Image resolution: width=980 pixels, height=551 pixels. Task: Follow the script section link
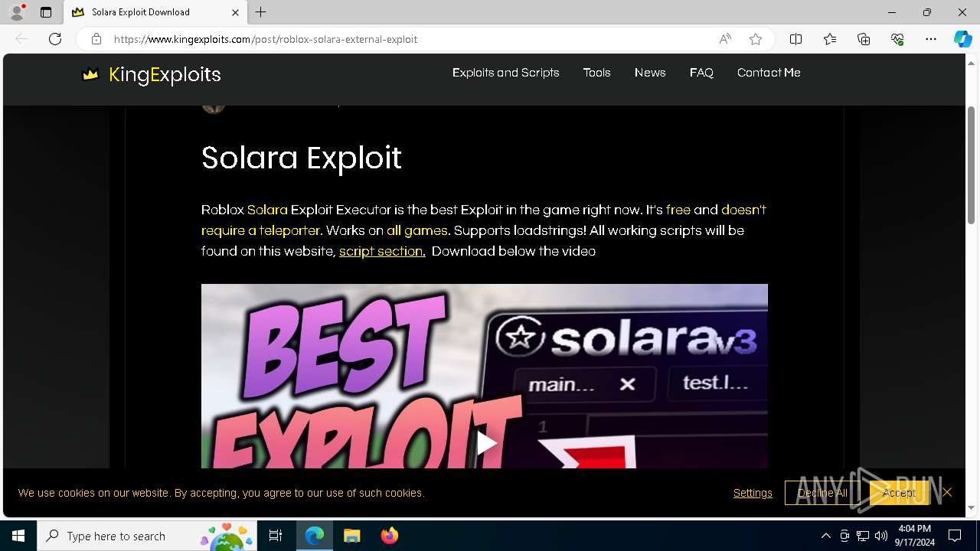point(382,251)
